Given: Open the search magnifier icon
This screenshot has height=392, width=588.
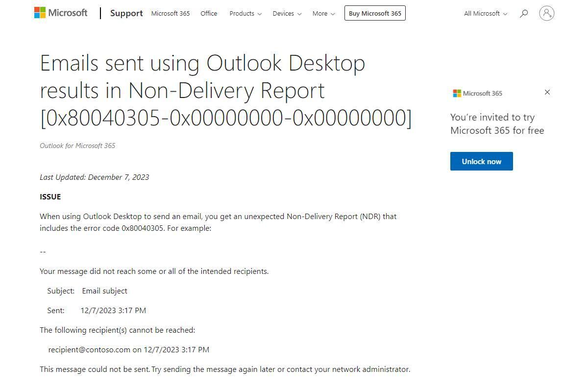Looking at the screenshot, I should [524, 13].
